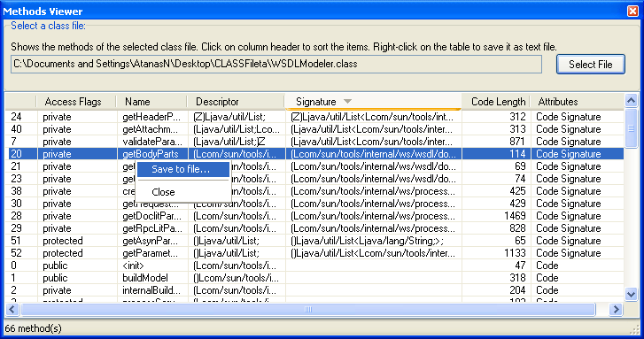Image resolution: width=644 pixels, height=339 pixels.
Task: Select the getRpcLitPa... method name cell
Action: [152, 228]
